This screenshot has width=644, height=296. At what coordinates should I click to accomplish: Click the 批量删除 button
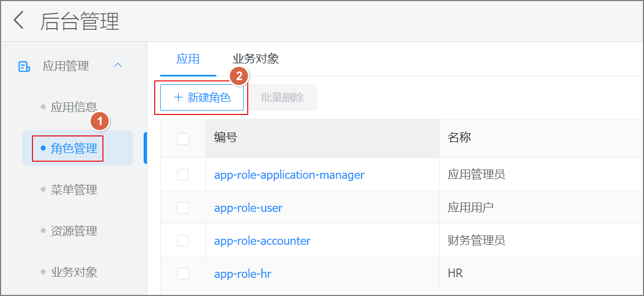click(282, 97)
